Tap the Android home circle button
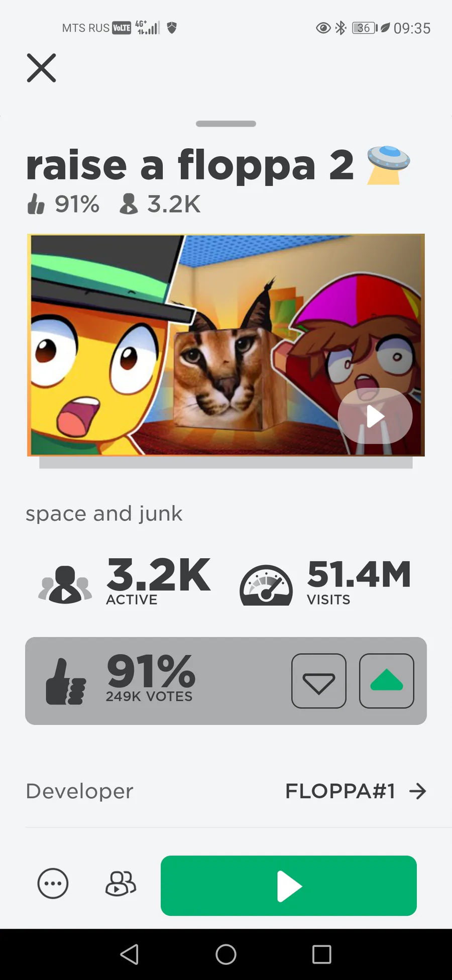Image resolution: width=452 pixels, height=980 pixels. pos(226,954)
